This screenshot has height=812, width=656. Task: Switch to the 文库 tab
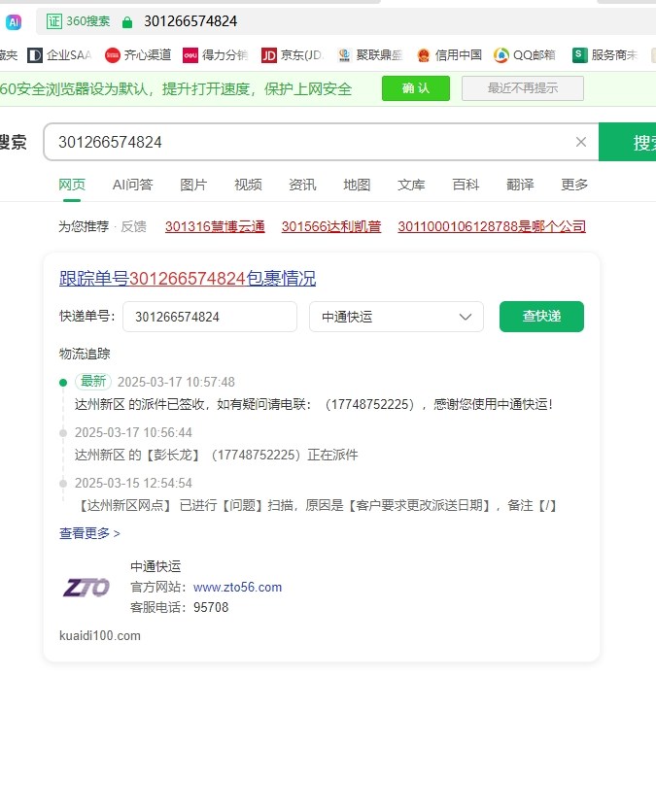[411, 185]
